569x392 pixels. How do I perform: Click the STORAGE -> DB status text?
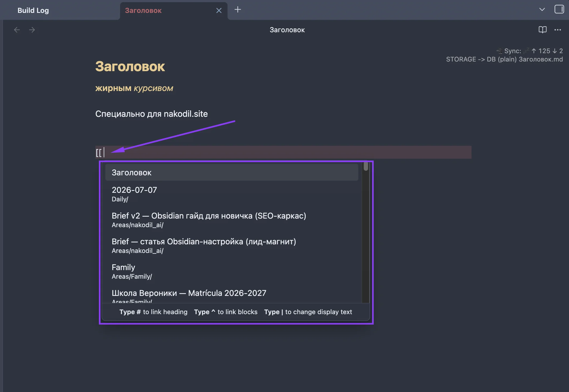(x=504, y=59)
